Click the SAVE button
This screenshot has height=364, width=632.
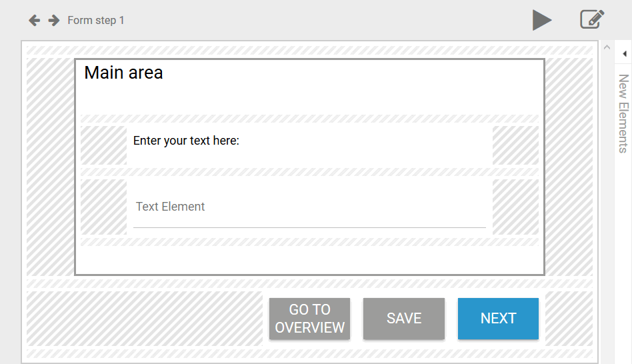coord(404,319)
